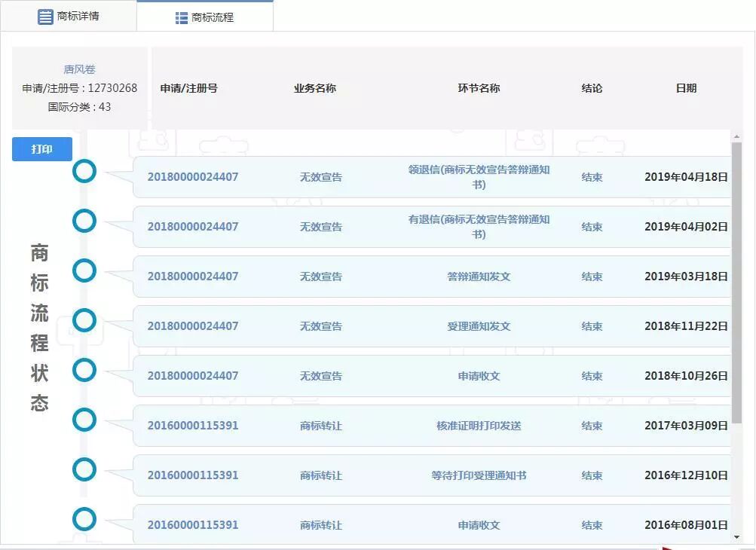Select timeline circle for 2017年03月09日 row
The height and width of the screenshot is (550, 756).
84,420
